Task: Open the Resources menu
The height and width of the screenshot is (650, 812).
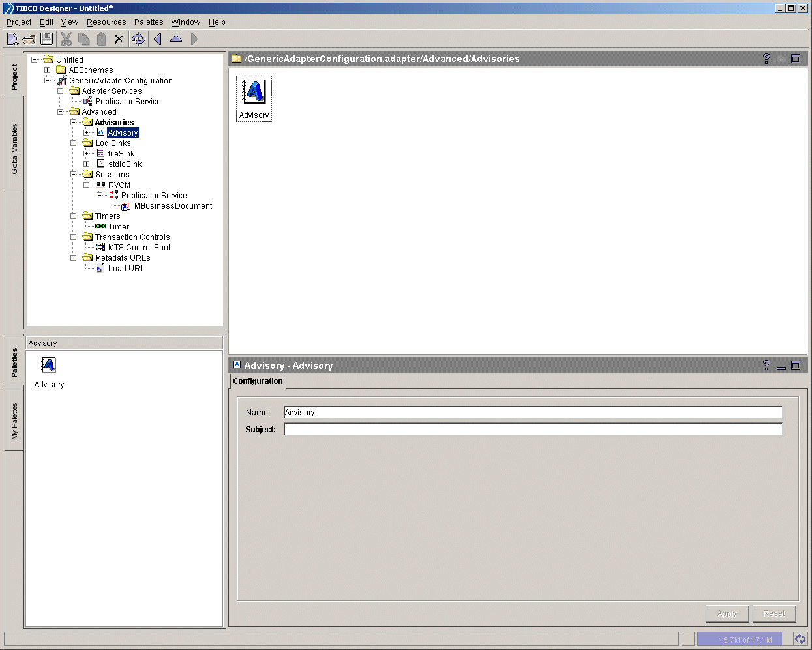Action: coord(106,22)
